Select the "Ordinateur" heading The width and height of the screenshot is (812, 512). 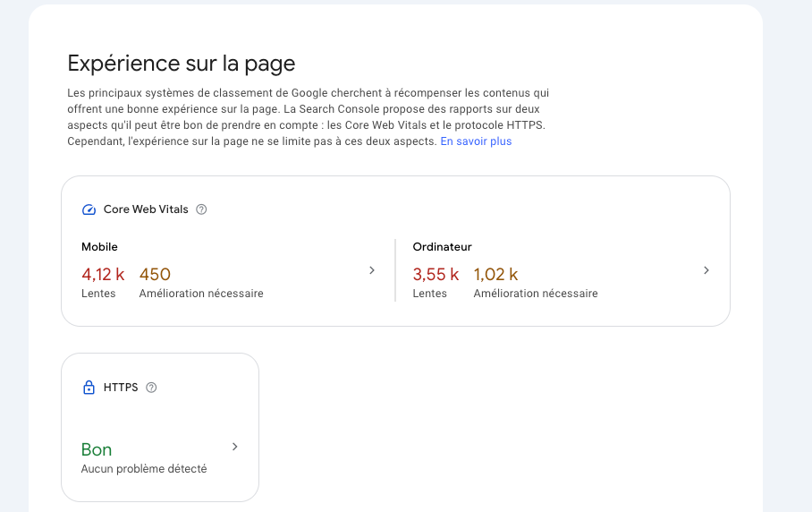[443, 247]
